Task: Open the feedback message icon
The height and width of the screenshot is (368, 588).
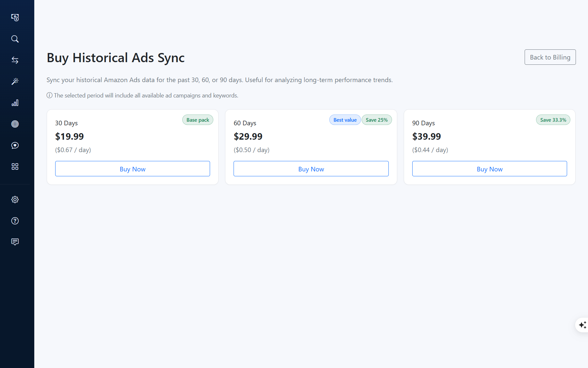Action: coord(15,242)
